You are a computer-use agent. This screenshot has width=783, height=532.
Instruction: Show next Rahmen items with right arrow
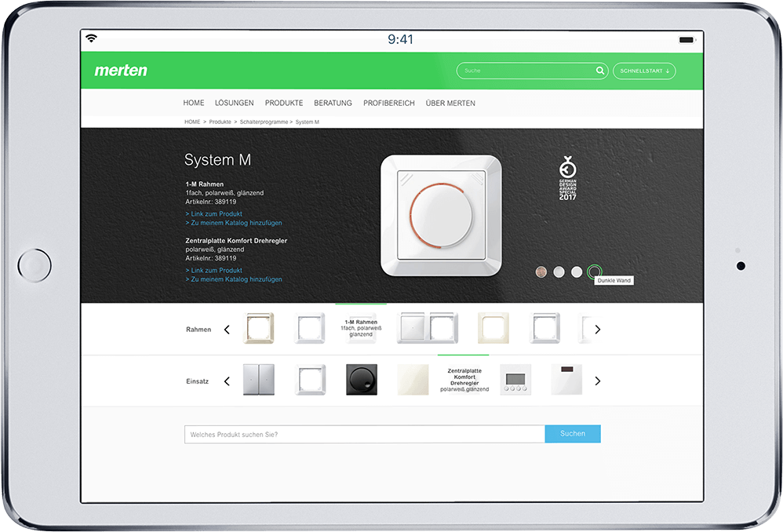pyautogui.click(x=597, y=330)
